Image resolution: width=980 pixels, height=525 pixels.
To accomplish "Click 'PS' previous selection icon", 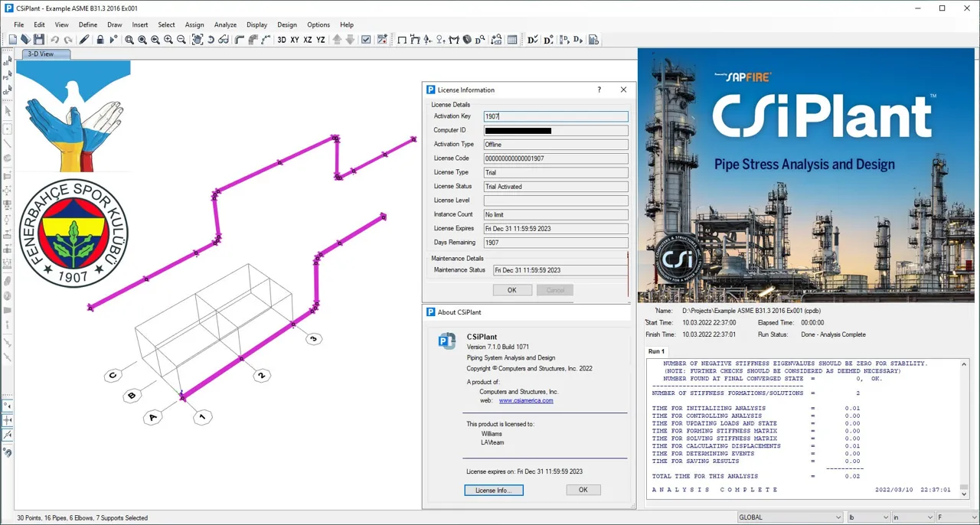I will pyautogui.click(x=7, y=77).
